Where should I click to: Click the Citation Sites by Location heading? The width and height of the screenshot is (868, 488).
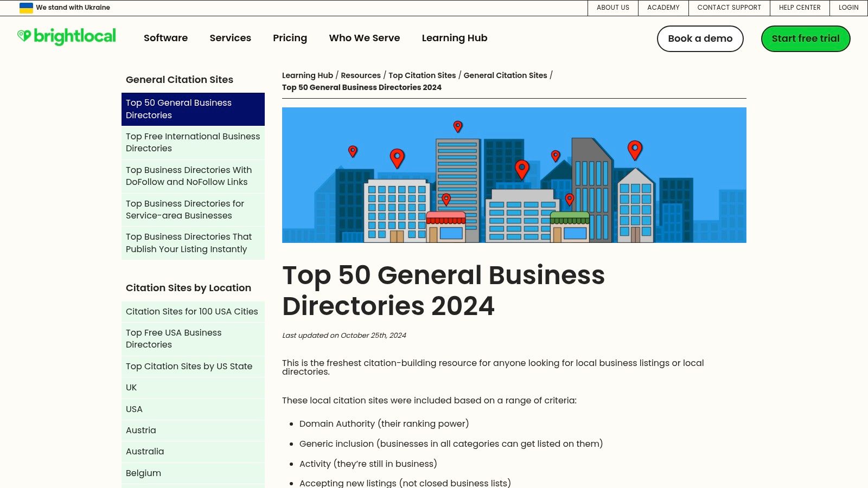(x=188, y=288)
